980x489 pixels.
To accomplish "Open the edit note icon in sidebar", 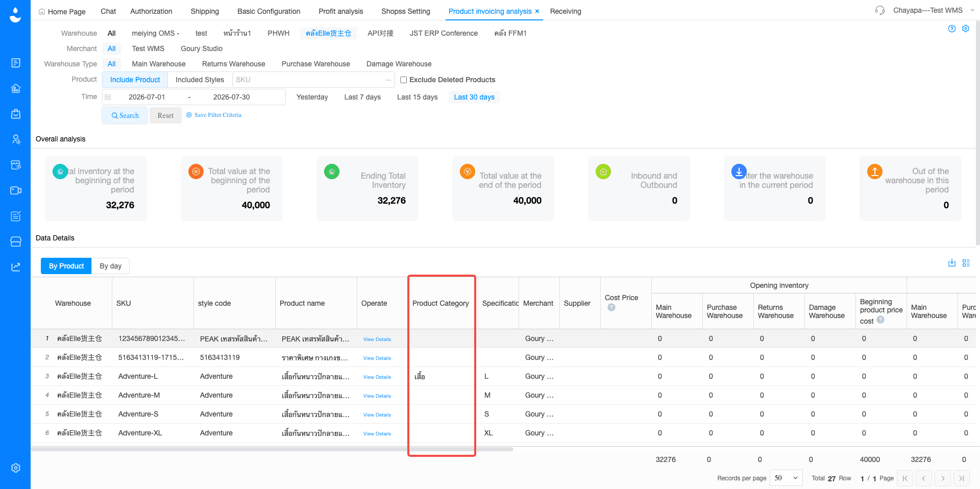I will [x=16, y=216].
